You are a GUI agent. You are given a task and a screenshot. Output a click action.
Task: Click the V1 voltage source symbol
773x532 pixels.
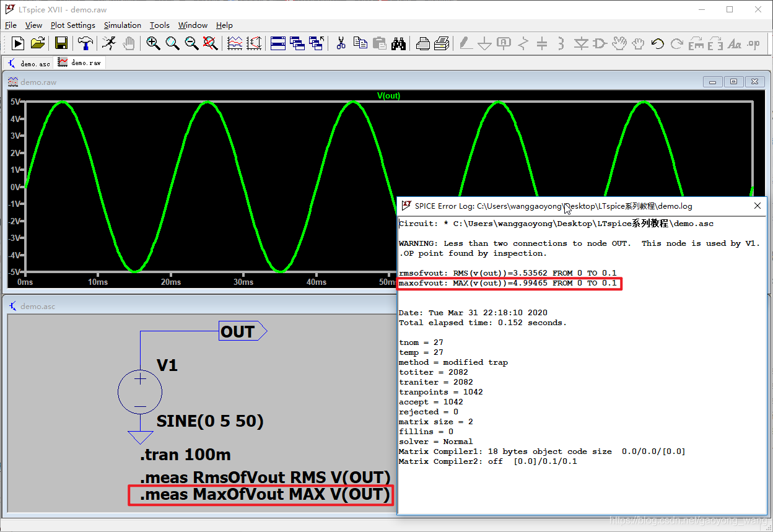pyautogui.click(x=140, y=392)
